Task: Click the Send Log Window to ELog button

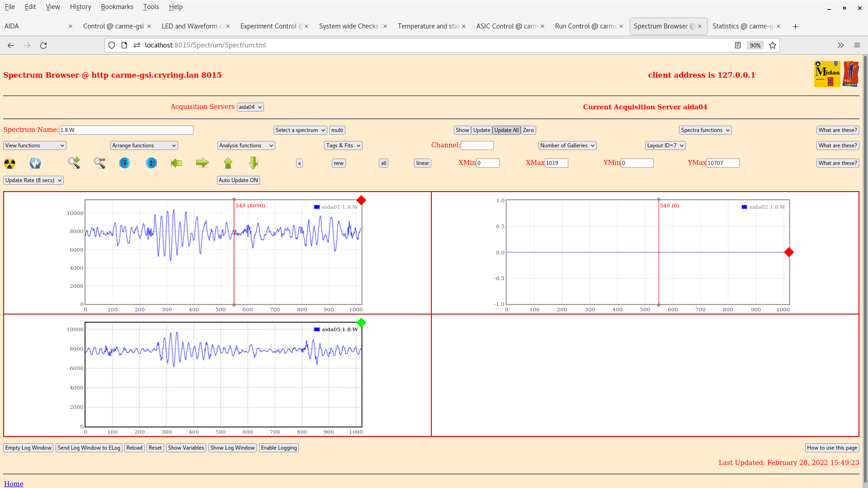Action: pyautogui.click(x=89, y=448)
